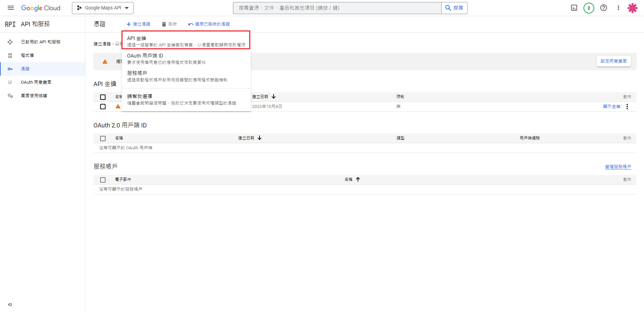The width and height of the screenshot is (644, 312).
Task: Click the 設定同意畫面 button
Action: [x=613, y=61]
